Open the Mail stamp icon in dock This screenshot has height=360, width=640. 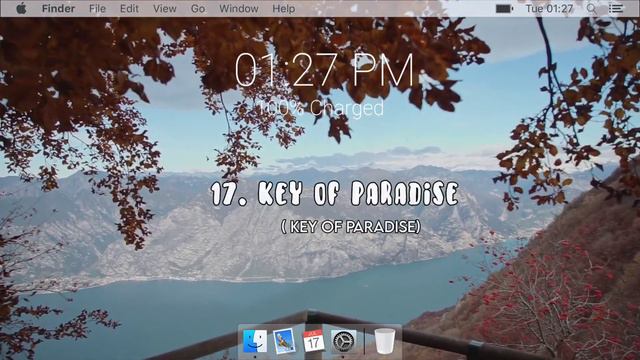pyautogui.click(x=284, y=341)
